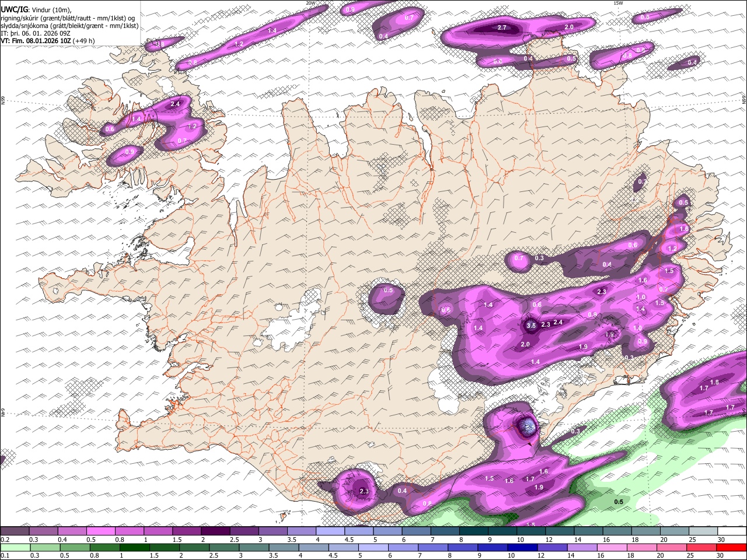Click the '15W' longitude label

[618, 3]
